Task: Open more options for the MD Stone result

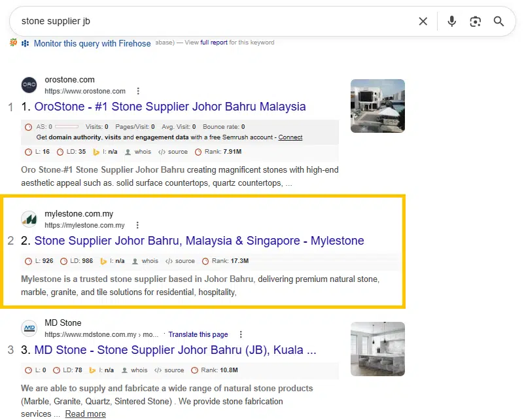Action: (x=241, y=334)
